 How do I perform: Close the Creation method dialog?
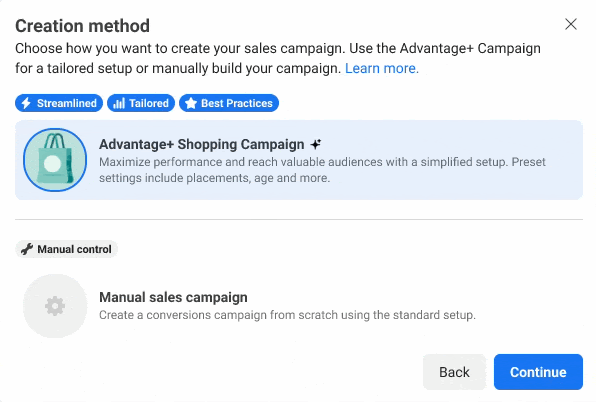(x=571, y=24)
